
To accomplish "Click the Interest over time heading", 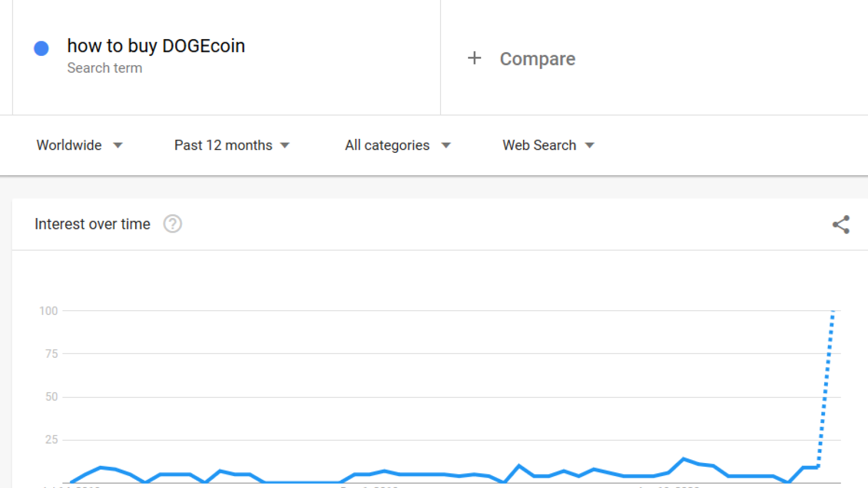I will 92,224.
